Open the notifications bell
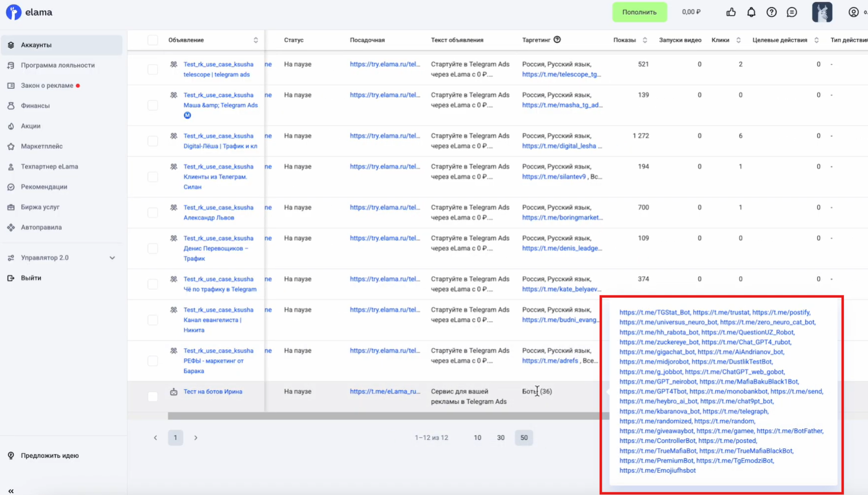This screenshot has width=868, height=495. [x=751, y=12]
